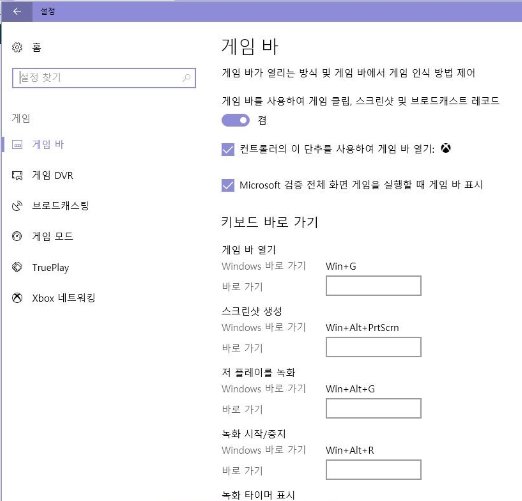This screenshot has height=501, width=522.
Task: Click the Win+Alt+PrtScrn shortcut text
Action: 362,328
